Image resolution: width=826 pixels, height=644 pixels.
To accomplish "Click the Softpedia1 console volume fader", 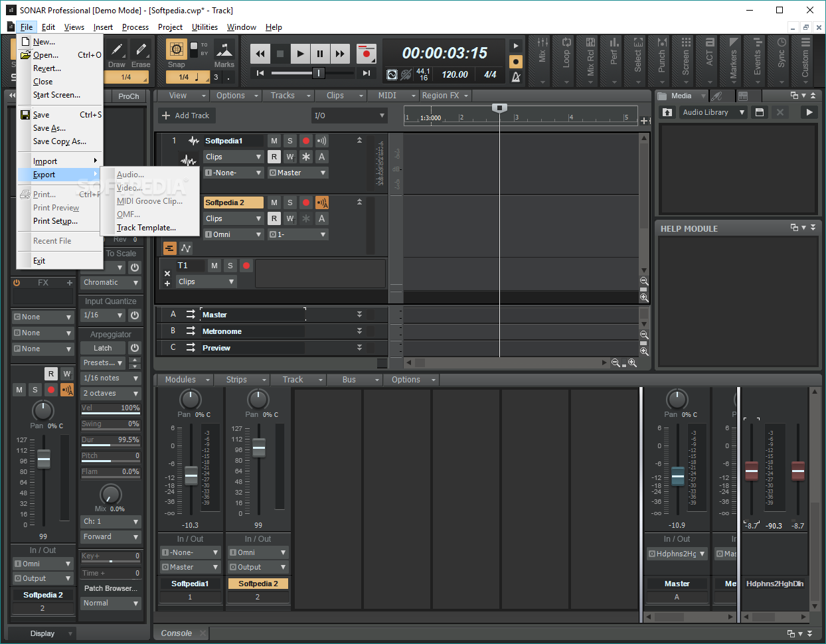I will [191, 475].
